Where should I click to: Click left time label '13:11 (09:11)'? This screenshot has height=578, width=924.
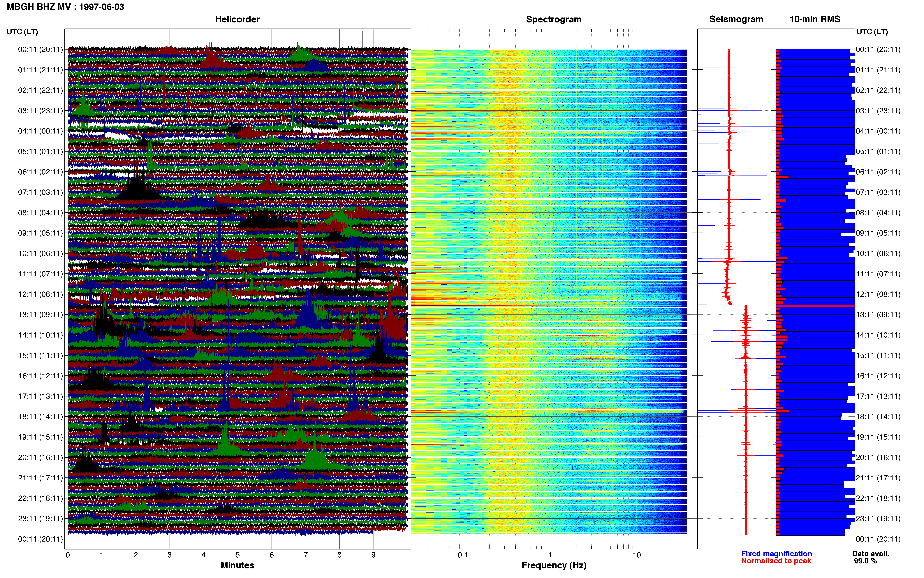(41, 315)
